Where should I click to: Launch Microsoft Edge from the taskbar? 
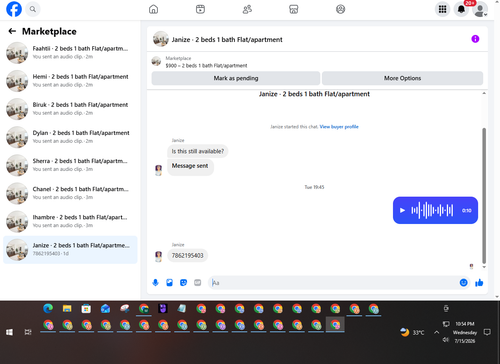click(48, 309)
